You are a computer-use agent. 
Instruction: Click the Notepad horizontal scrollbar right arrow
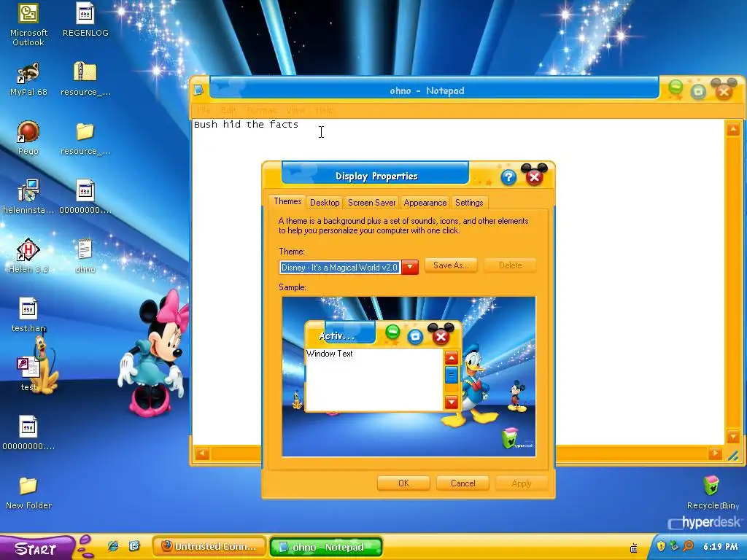pyautogui.click(x=715, y=454)
